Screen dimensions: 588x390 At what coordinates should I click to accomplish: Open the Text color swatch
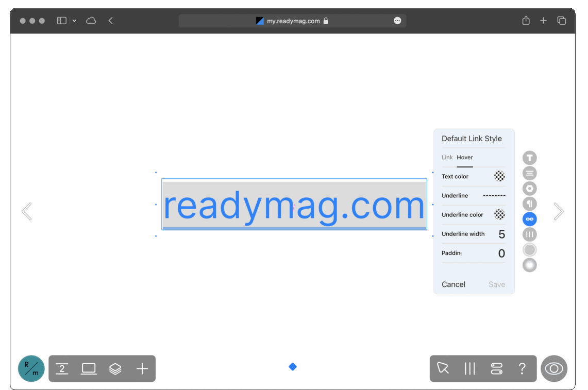pos(499,176)
